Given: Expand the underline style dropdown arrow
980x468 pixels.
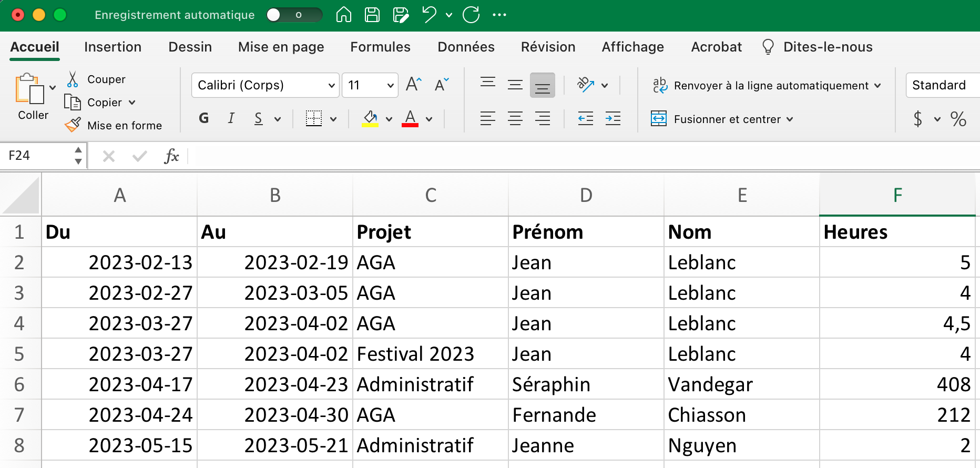Looking at the screenshot, I should pyautogui.click(x=277, y=119).
